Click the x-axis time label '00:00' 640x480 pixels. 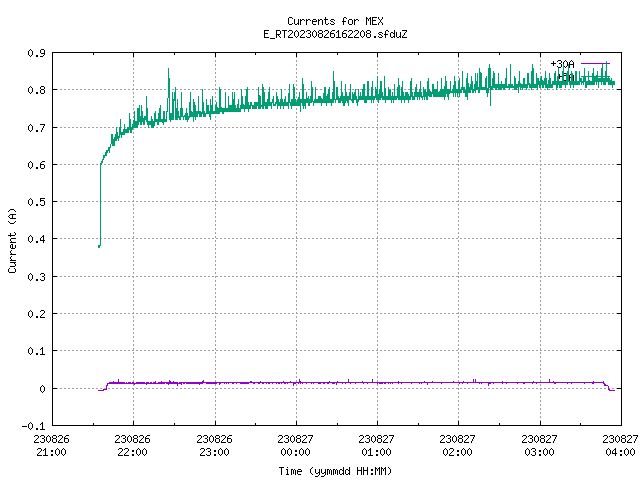(295, 452)
